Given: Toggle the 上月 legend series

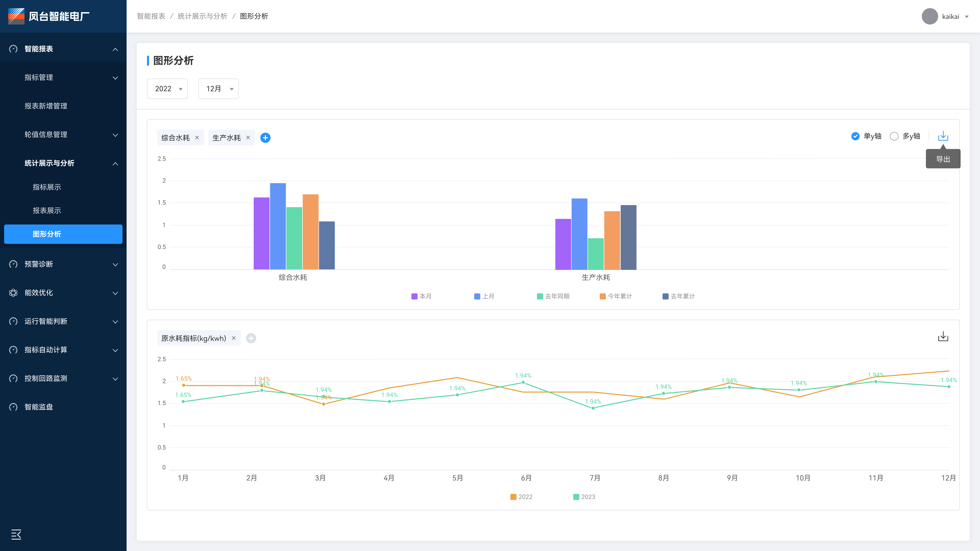Looking at the screenshot, I should (x=484, y=296).
